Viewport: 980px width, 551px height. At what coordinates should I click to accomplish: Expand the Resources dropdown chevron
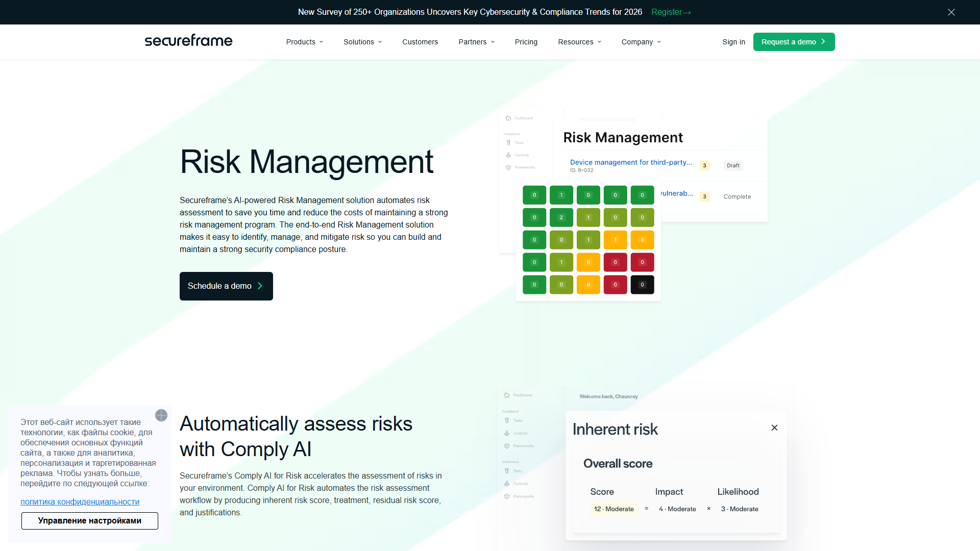click(x=599, y=42)
